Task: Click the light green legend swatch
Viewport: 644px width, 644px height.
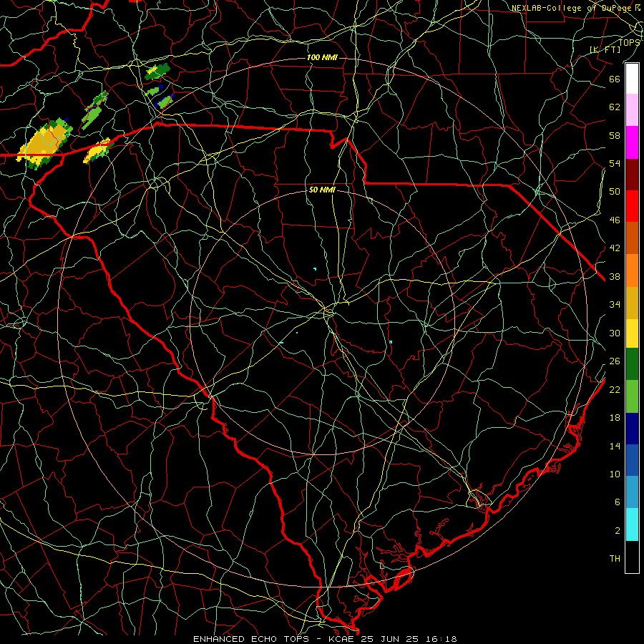Action: coord(632,396)
